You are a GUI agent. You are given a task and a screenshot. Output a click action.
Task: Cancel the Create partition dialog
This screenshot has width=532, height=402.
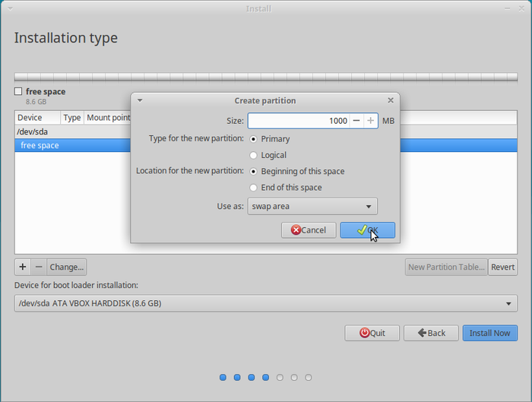(309, 230)
